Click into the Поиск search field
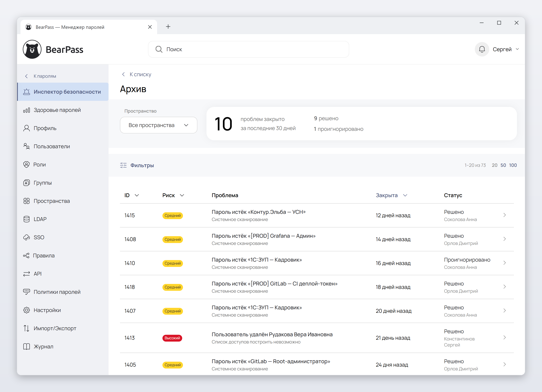Screen dimensions: 542x392 (248, 49)
